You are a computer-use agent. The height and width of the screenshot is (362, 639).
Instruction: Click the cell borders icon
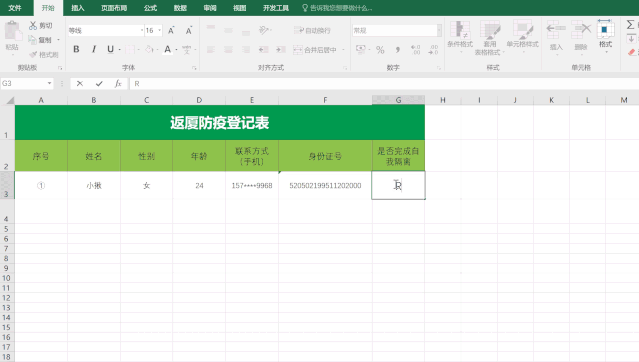tap(130, 49)
